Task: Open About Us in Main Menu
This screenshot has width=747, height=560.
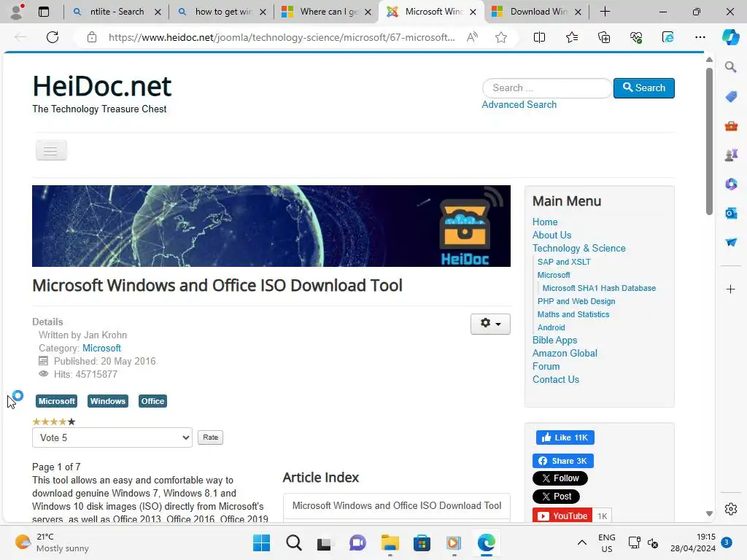Action: [x=551, y=236]
